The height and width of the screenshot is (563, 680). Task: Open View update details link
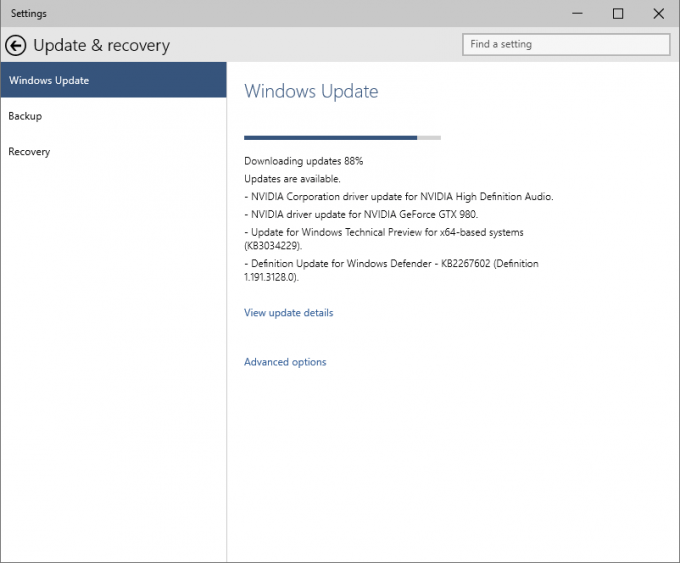coord(288,313)
